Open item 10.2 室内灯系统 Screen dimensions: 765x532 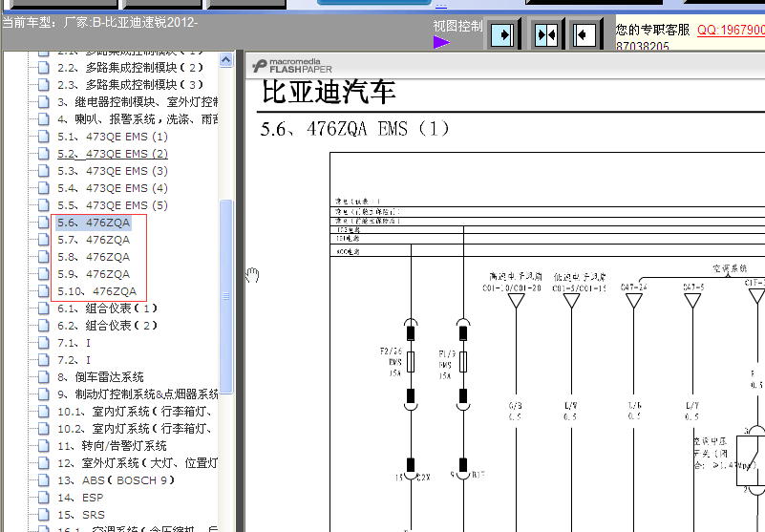point(136,429)
